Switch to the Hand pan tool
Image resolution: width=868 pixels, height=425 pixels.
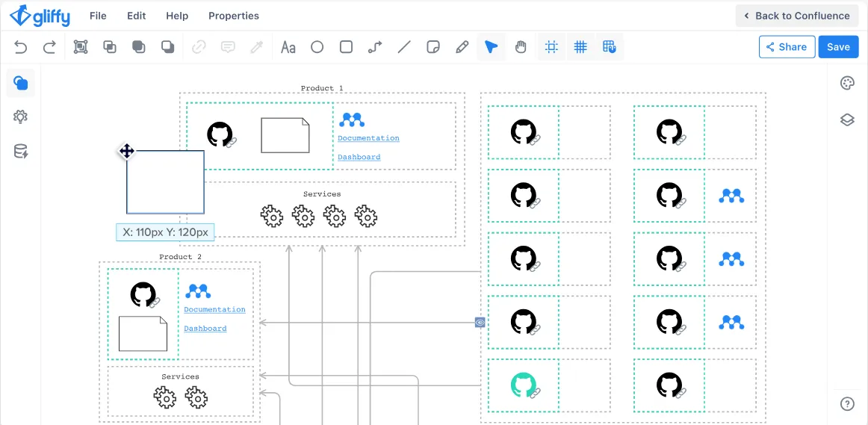point(521,47)
